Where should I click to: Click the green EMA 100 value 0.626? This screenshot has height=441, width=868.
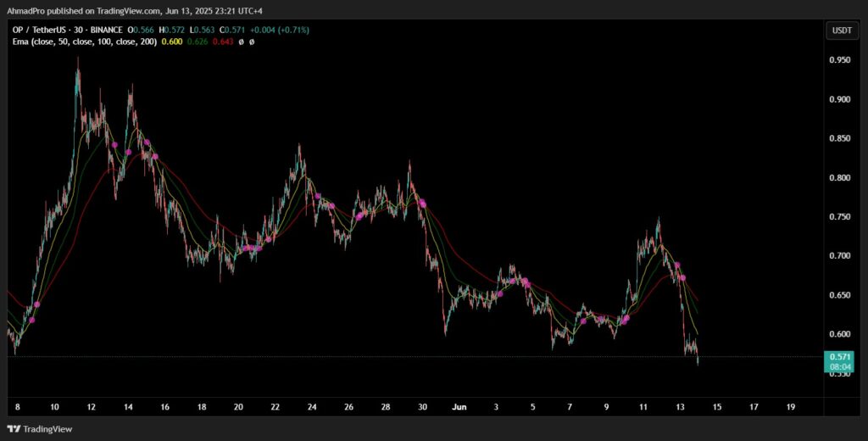tap(197, 42)
